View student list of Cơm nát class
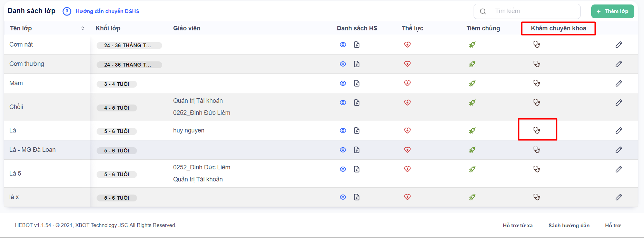The image size is (644, 238). [343, 44]
